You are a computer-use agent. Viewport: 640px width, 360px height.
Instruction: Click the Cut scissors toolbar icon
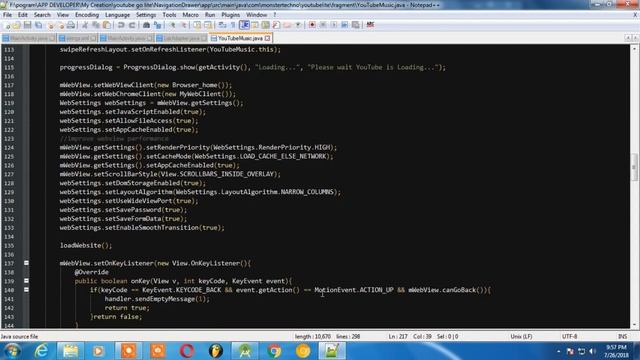coord(85,25)
